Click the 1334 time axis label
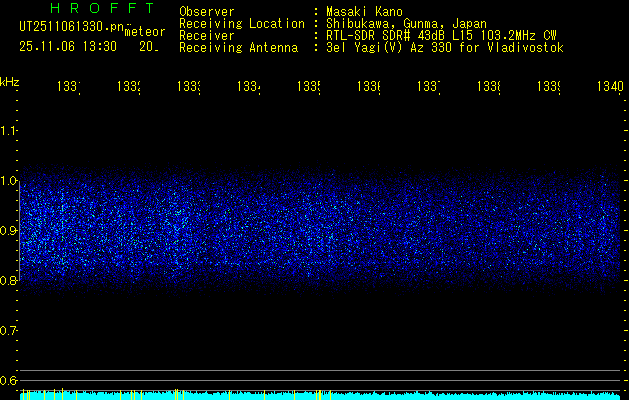Image resolution: width=629 pixels, height=400 pixels. coord(249,86)
